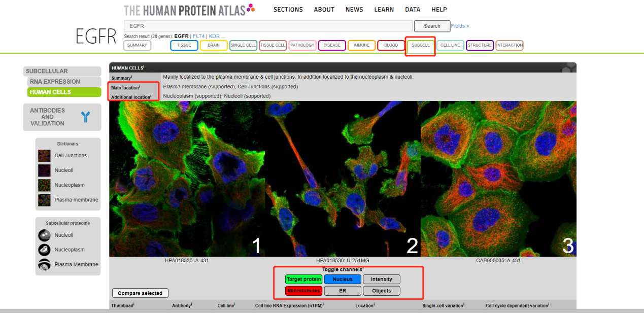Open Nucleoli dictionary thumbnail icon

(x=44, y=170)
